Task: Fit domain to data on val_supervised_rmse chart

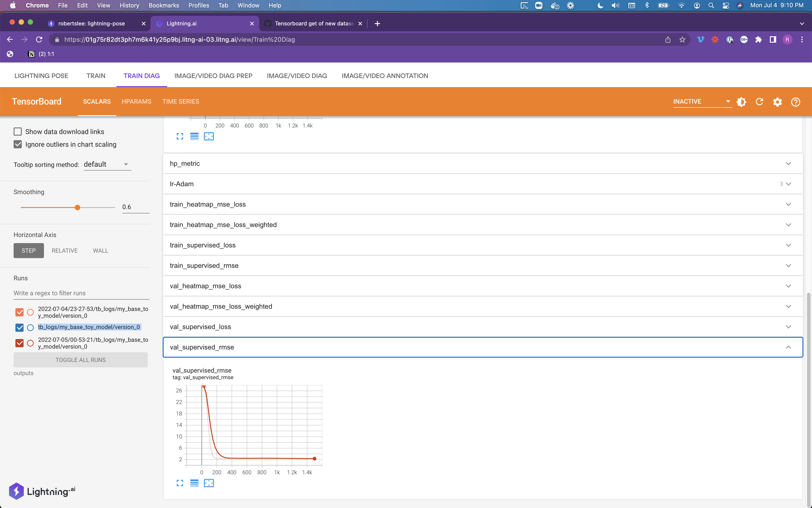Action: pyautogui.click(x=209, y=483)
